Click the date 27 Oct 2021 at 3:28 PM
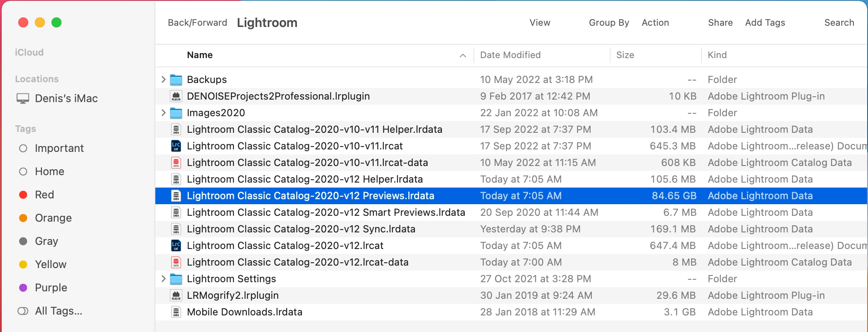The image size is (868, 332). coord(535,279)
